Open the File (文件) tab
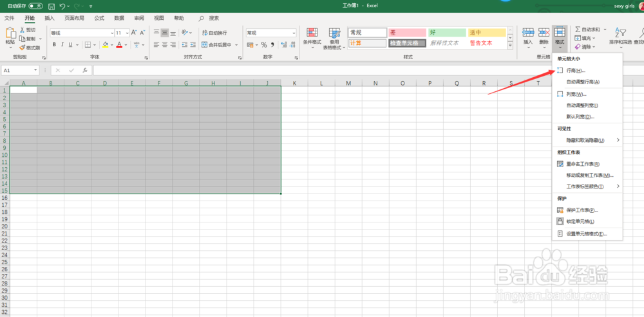 10,18
